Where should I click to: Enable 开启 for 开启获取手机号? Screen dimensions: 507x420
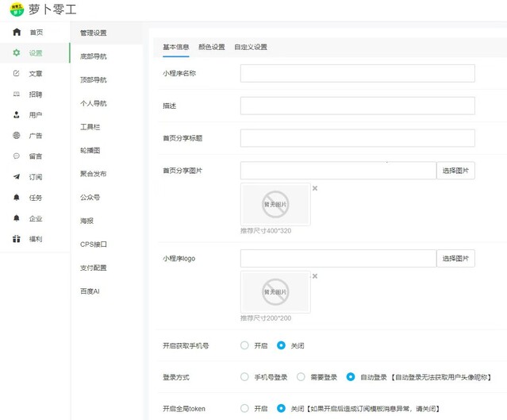point(244,345)
